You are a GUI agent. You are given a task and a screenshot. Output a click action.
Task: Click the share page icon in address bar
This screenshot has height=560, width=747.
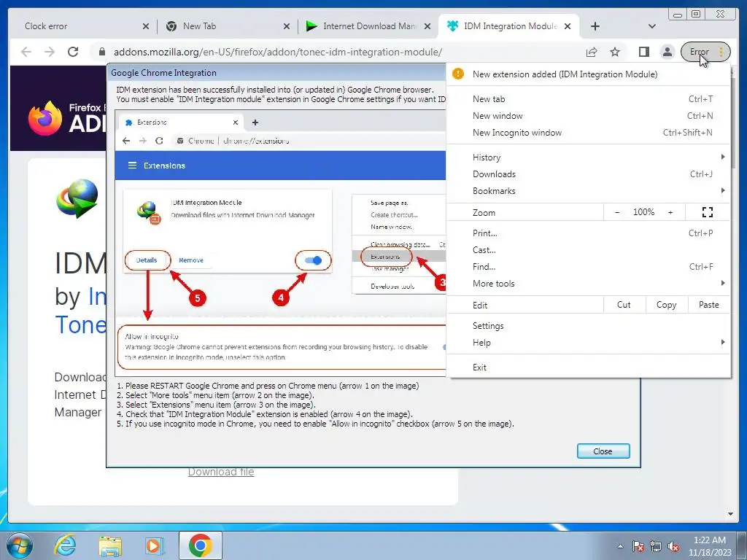(592, 52)
